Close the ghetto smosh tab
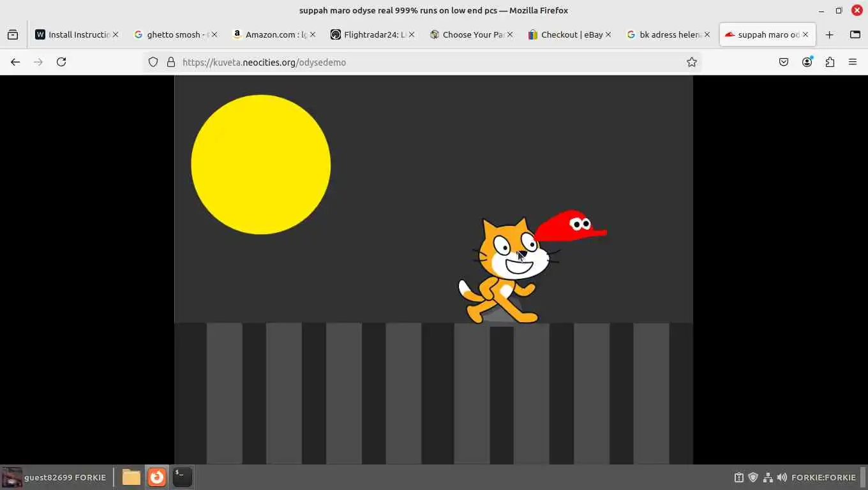 click(x=214, y=34)
